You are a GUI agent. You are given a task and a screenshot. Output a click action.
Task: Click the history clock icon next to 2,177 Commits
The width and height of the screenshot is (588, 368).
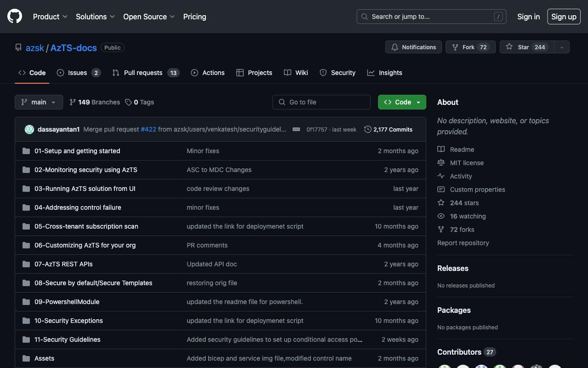click(x=367, y=129)
